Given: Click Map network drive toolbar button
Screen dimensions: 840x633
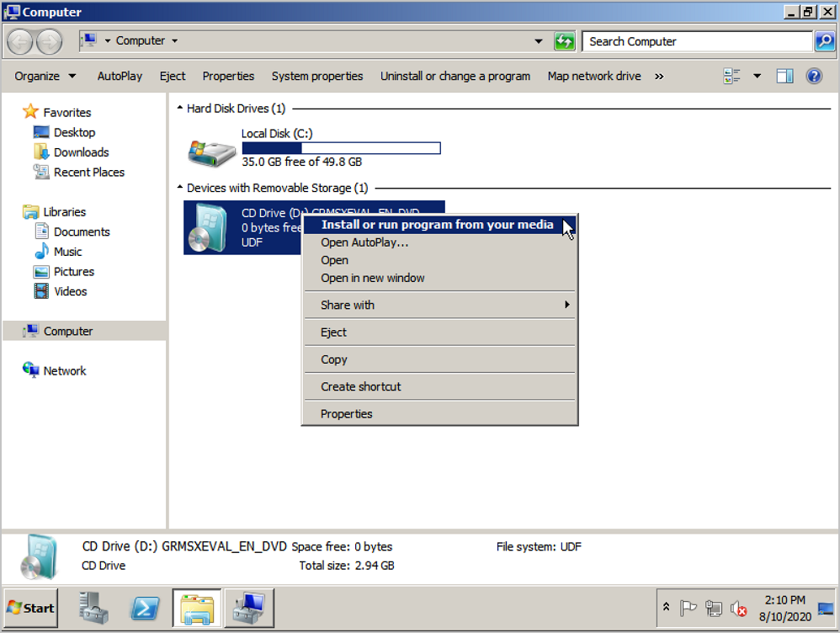Looking at the screenshot, I should pos(594,76).
